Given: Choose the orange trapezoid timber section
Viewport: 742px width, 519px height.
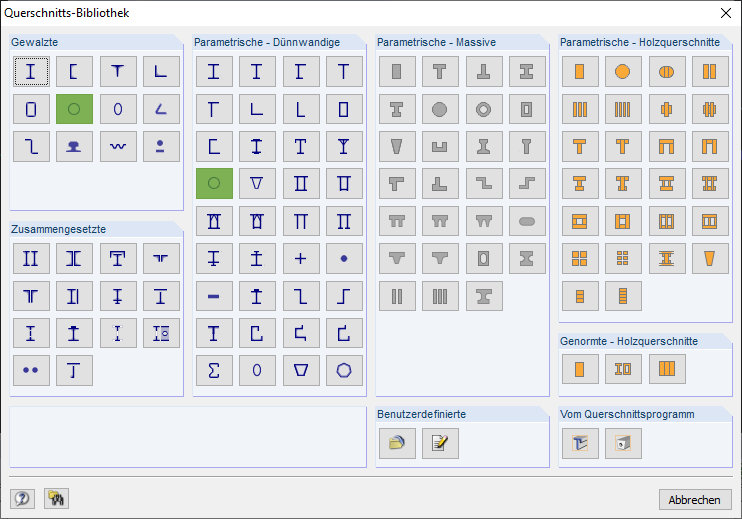Looking at the screenshot, I should pyautogui.click(x=710, y=258).
